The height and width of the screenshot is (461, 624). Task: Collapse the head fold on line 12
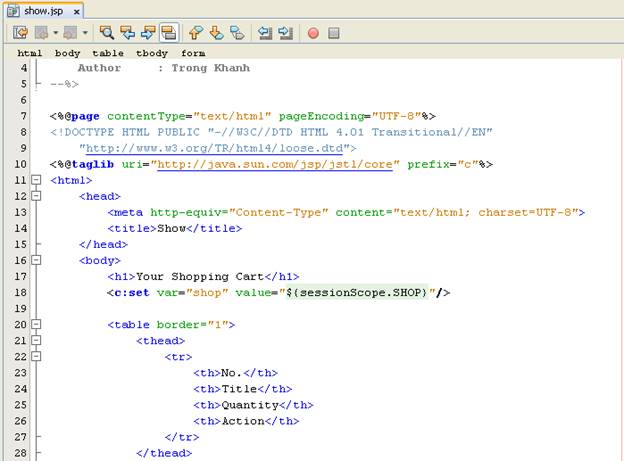tap(36, 196)
